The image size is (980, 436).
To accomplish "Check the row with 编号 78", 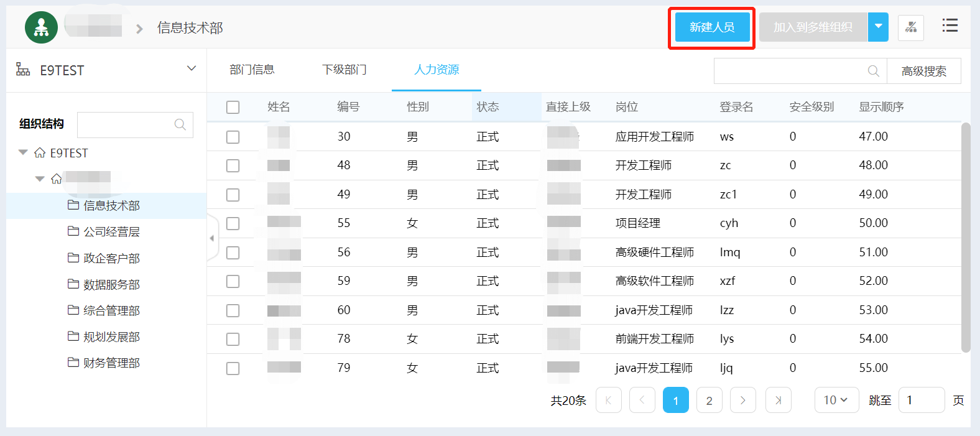I will click(233, 339).
